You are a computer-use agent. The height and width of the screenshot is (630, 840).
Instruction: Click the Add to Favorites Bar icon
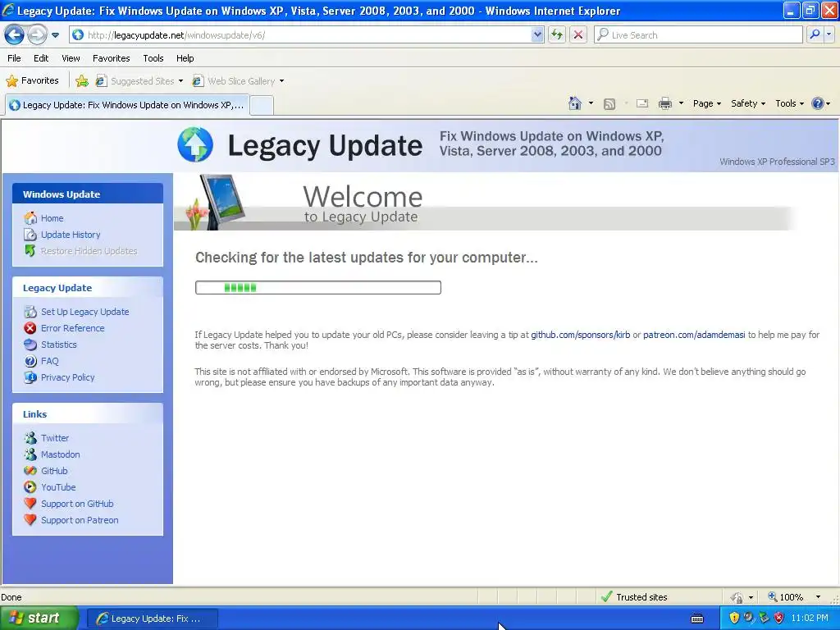82,81
